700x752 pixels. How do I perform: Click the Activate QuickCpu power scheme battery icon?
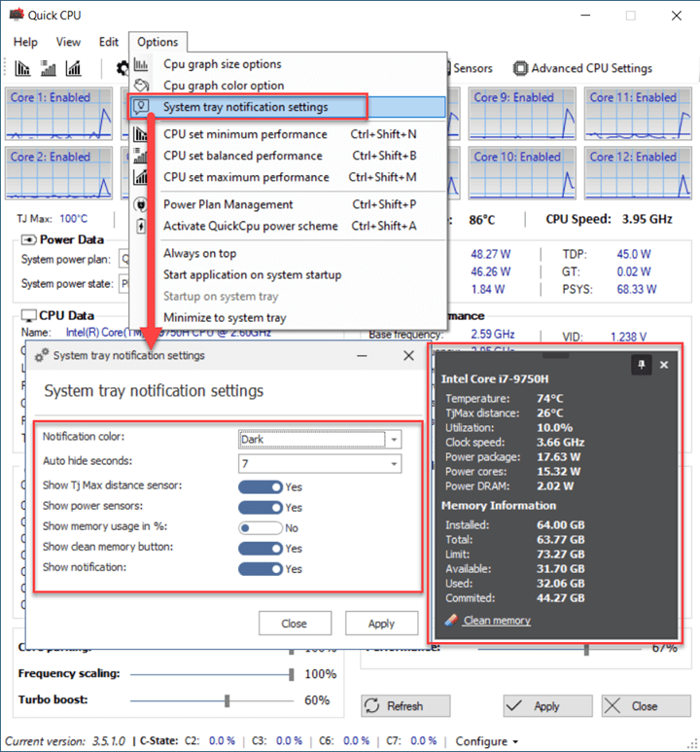coord(141,226)
